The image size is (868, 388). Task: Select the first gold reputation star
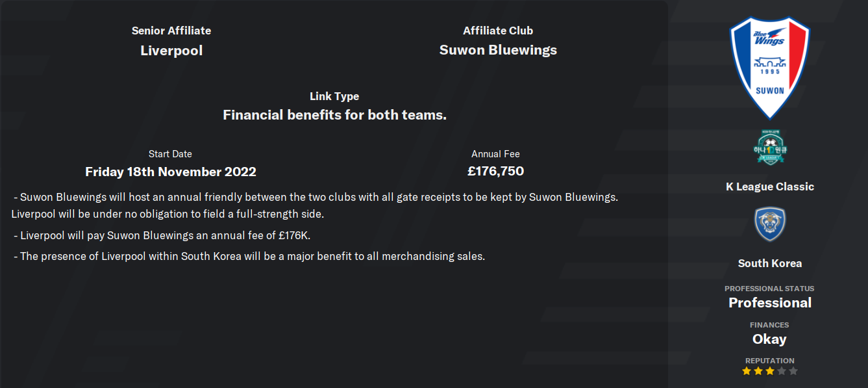[x=747, y=371]
